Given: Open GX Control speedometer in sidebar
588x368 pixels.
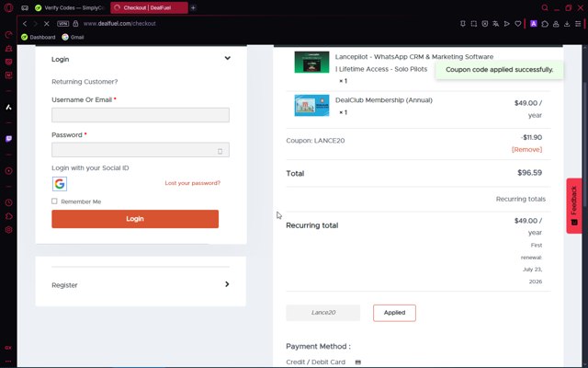Looking at the screenshot, I should [8, 35].
